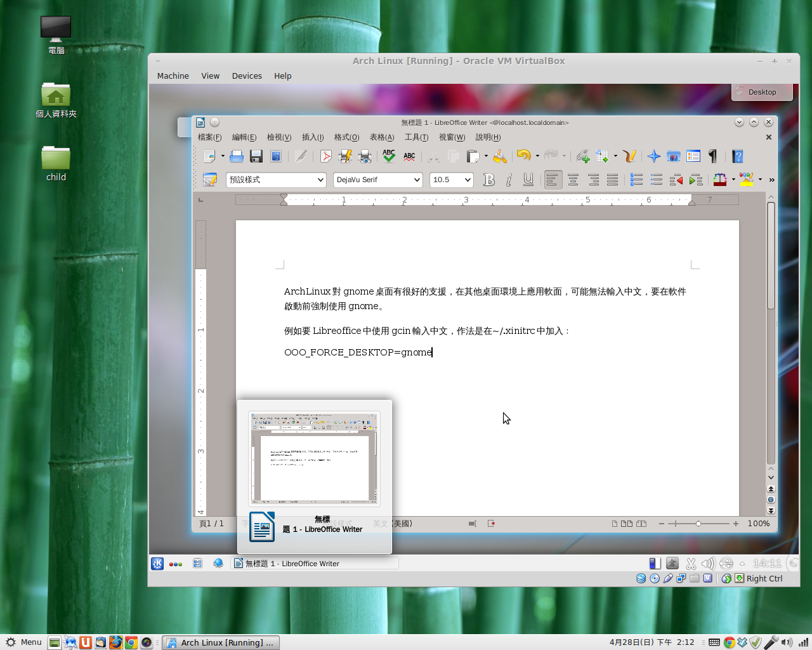Open VirtualBox Machine menu
This screenshot has height=650, width=812.
point(173,76)
